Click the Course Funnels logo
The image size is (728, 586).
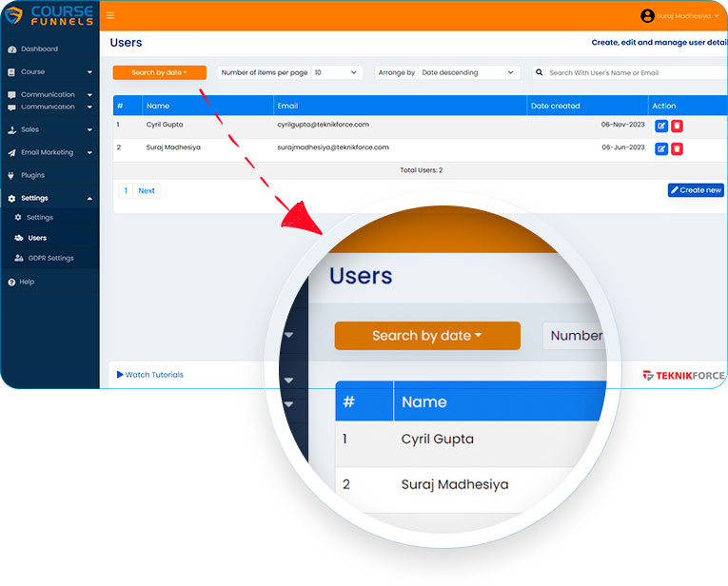coord(49,15)
